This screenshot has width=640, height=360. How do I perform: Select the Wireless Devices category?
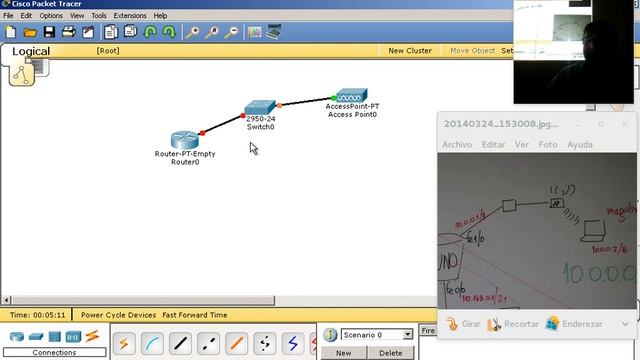(73, 337)
